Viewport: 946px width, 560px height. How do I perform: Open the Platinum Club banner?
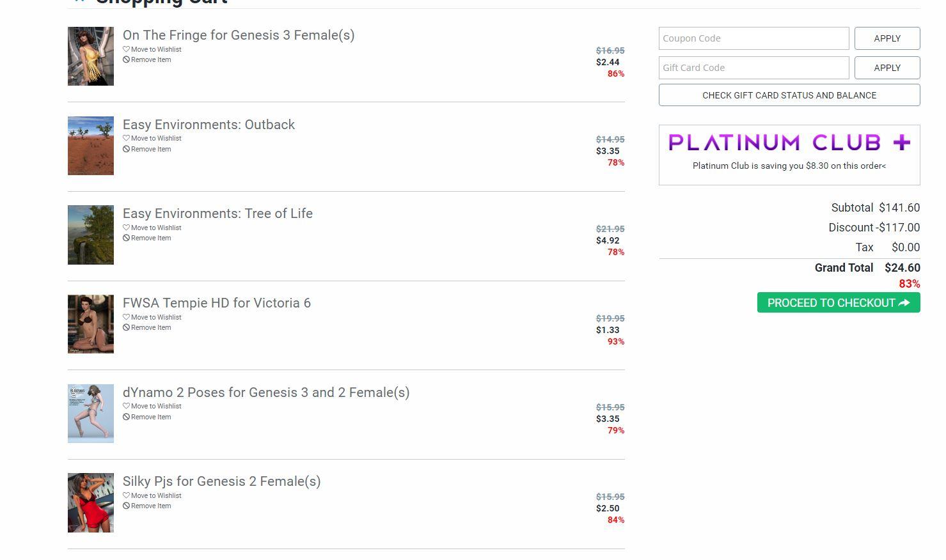click(789, 155)
